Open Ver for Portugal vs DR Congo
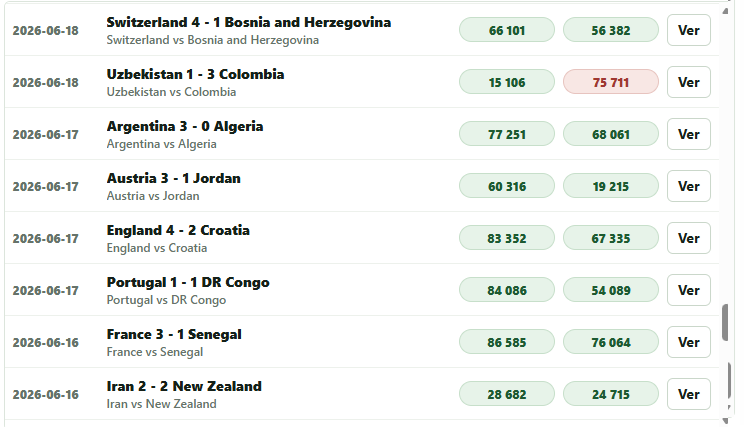The height and width of the screenshot is (427, 744). 688,290
